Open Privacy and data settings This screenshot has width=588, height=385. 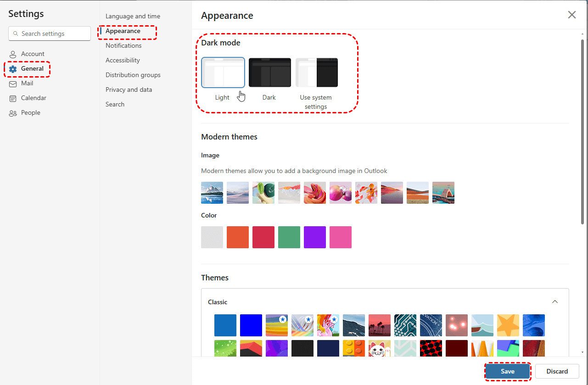[x=129, y=89]
